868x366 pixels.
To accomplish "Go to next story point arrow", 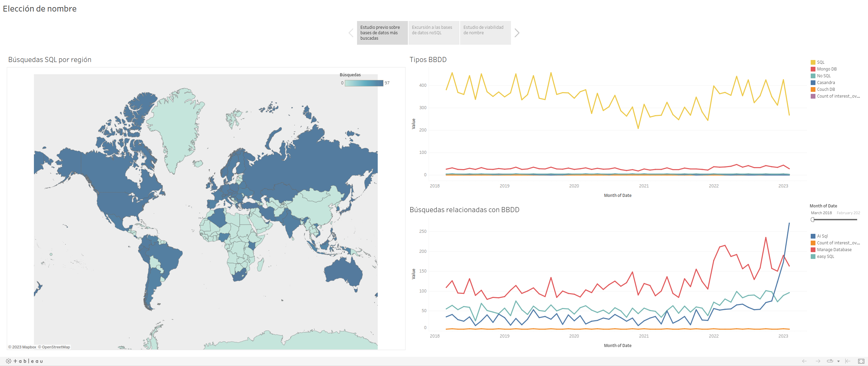I will [x=517, y=33].
